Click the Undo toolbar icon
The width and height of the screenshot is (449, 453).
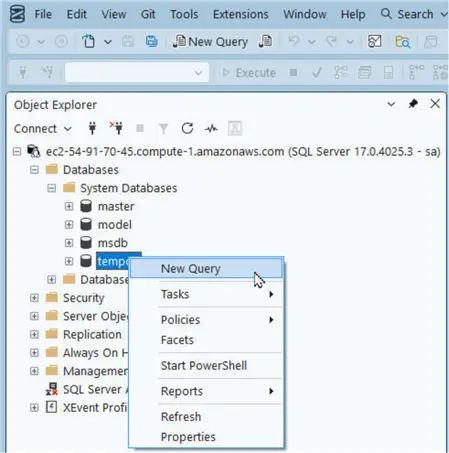pos(294,42)
